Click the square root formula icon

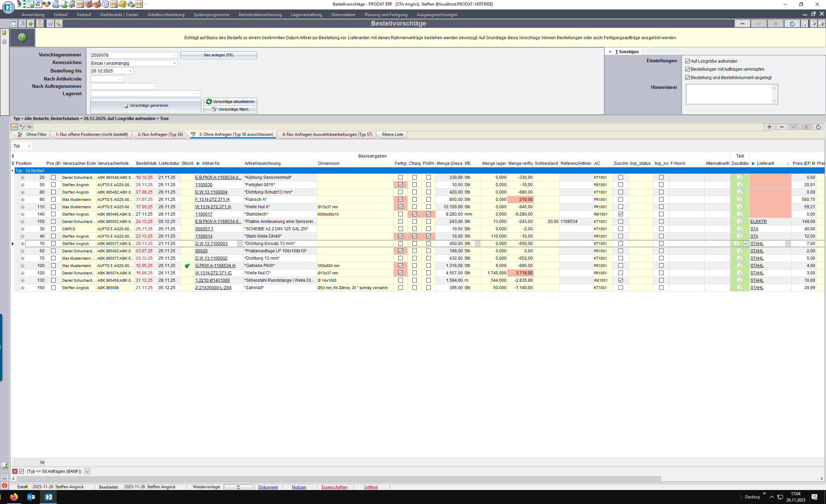point(38,4)
